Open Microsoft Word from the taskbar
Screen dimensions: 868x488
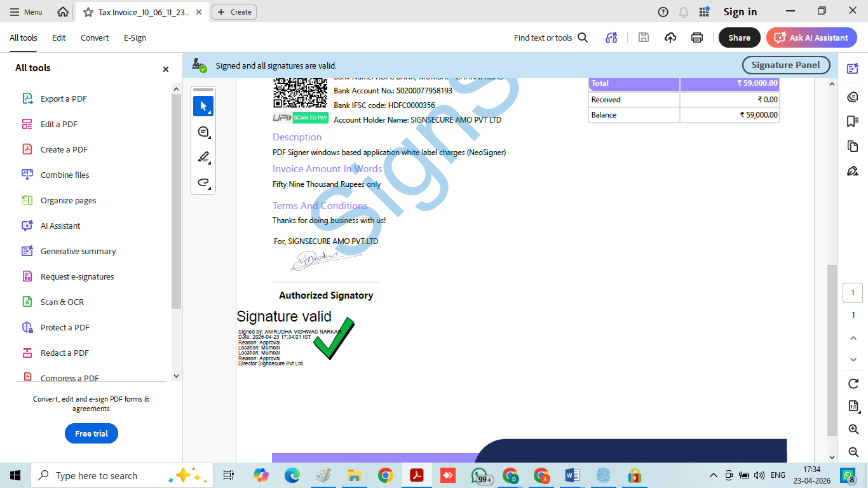[x=572, y=475]
